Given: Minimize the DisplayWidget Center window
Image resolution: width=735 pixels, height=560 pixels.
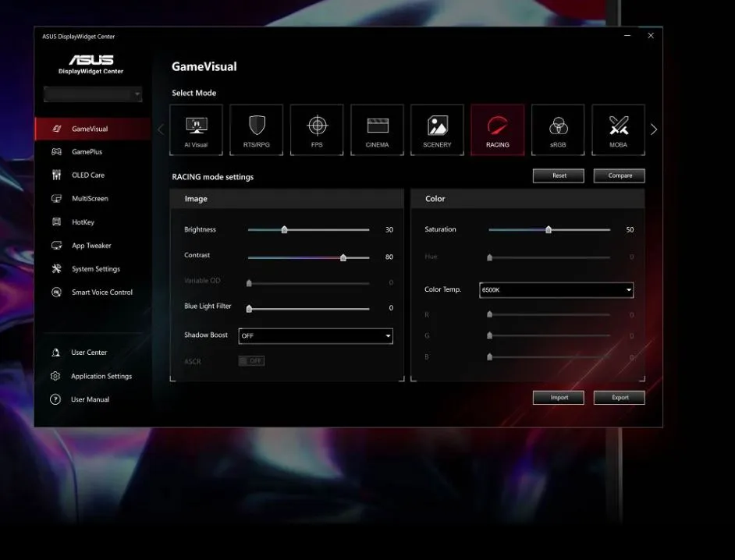Looking at the screenshot, I should (x=627, y=36).
